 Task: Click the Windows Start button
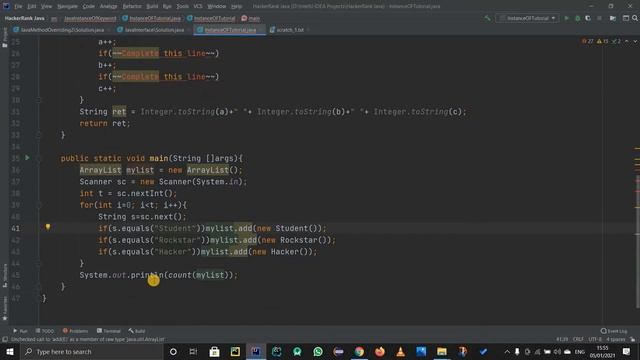[9, 351]
